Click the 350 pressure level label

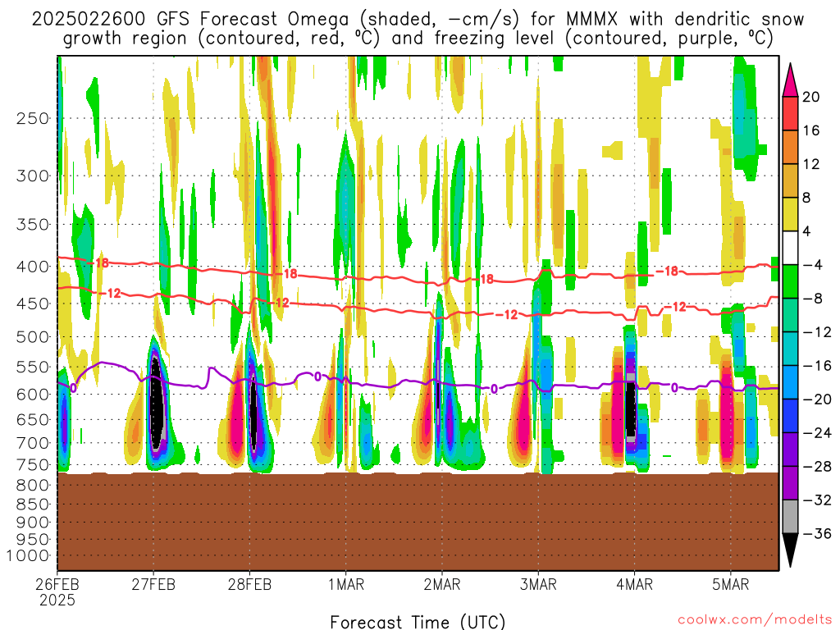[33, 225]
